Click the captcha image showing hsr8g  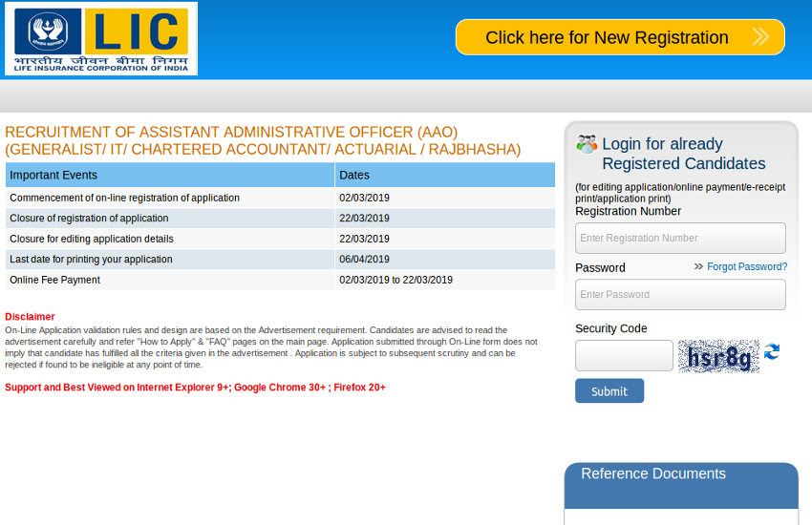click(x=718, y=356)
